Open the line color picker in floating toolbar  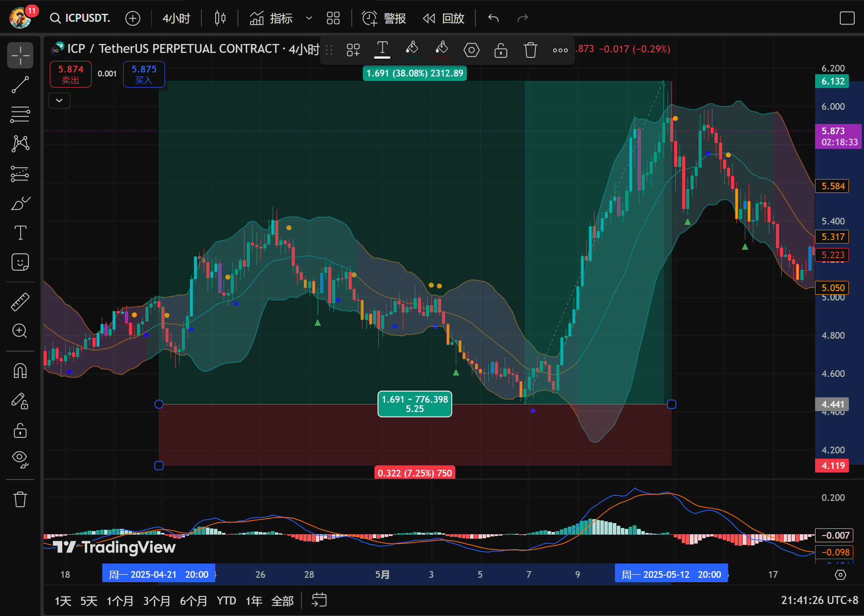412,50
